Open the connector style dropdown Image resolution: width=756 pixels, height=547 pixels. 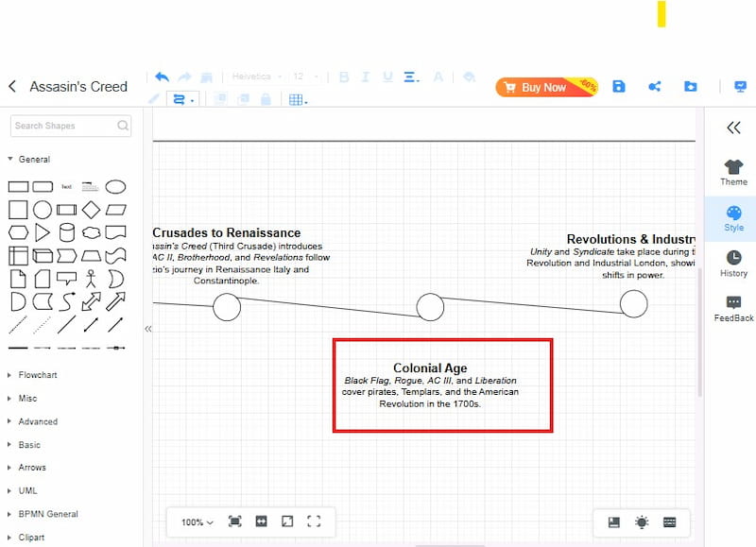click(x=182, y=100)
